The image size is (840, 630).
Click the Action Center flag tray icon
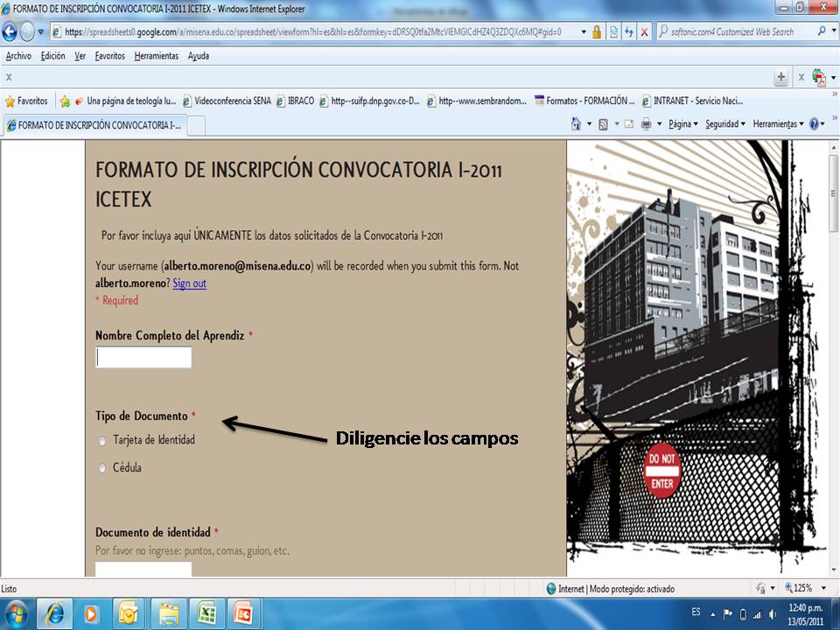(727, 614)
